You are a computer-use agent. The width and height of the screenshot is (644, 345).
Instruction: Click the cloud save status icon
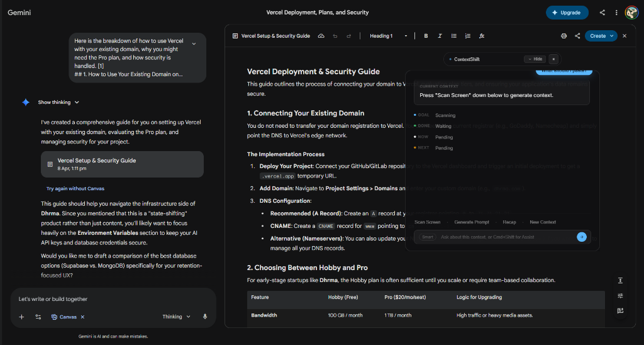[321, 36]
